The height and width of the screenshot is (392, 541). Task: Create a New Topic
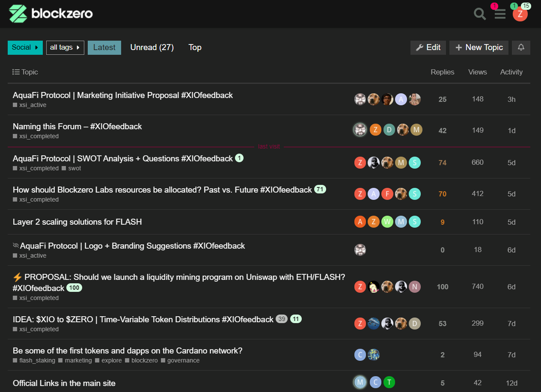coord(479,48)
